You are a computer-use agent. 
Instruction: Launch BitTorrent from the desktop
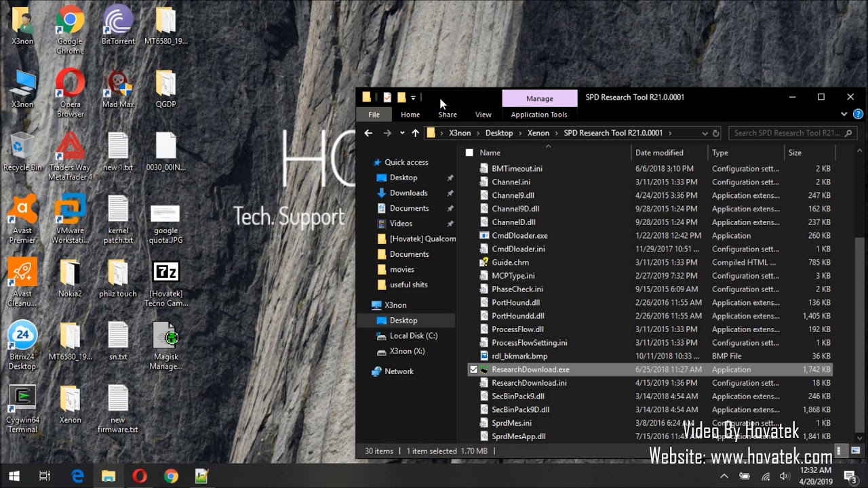[x=117, y=26]
